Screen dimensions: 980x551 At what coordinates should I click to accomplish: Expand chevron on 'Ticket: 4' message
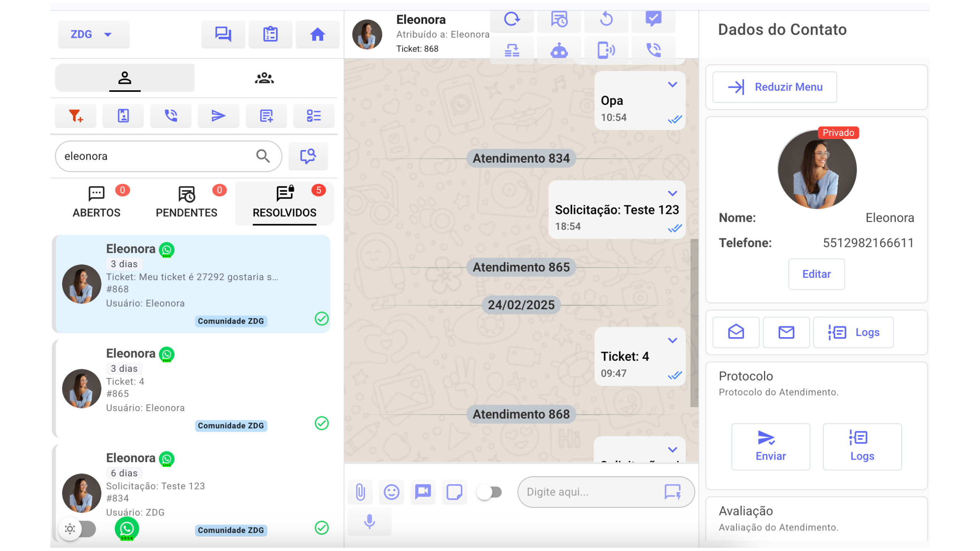click(x=672, y=340)
